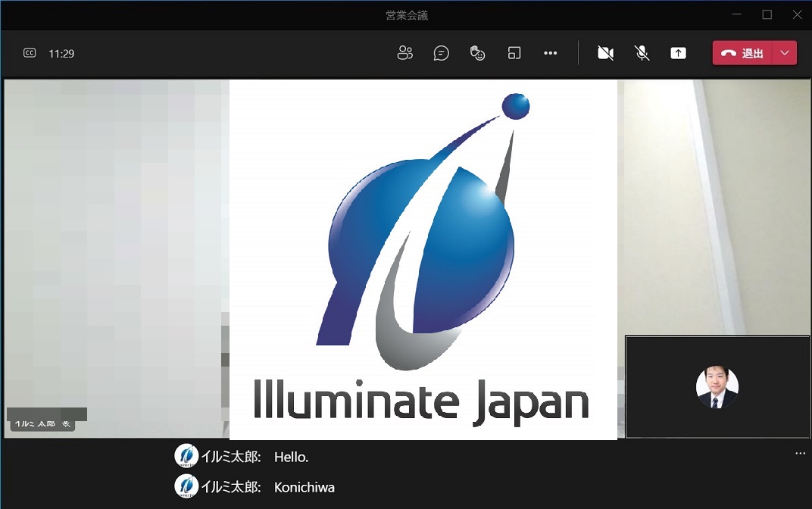Turn the camera on
812x509 pixels.
605,53
